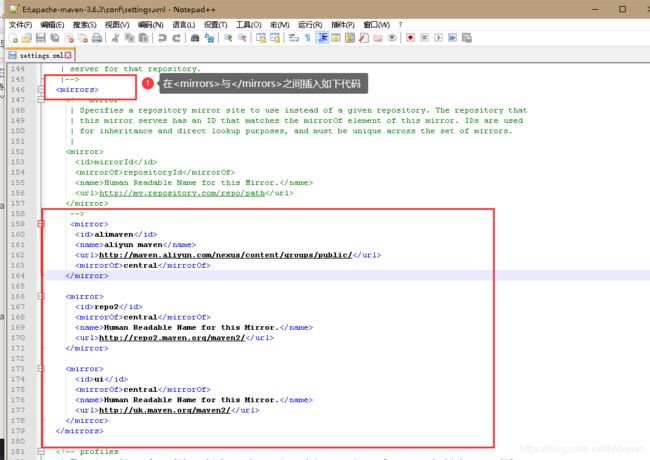This screenshot has height=460, width=650.
Task: Click the Save Recorded Macro icon
Action: (467, 38)
